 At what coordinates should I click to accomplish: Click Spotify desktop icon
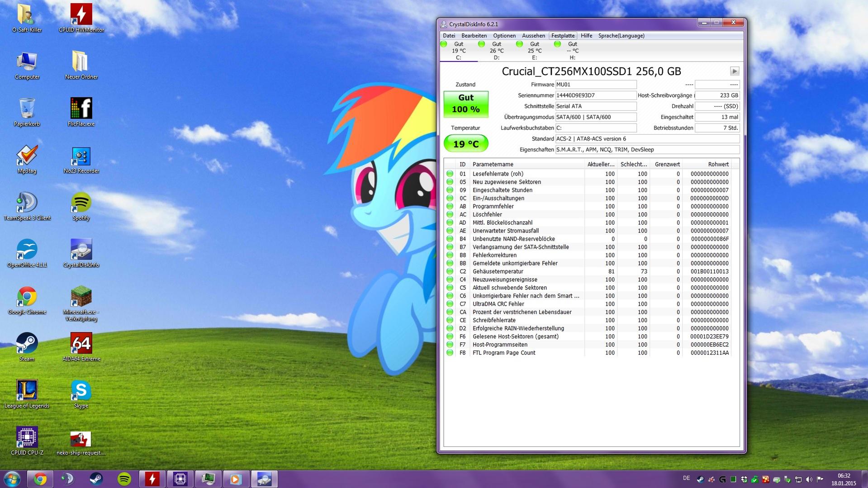point(81,206)
